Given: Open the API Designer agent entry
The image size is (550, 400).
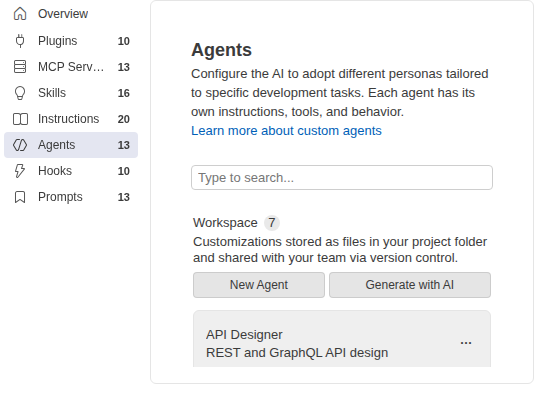Looking at the screenshot, I should click(342, 339).
